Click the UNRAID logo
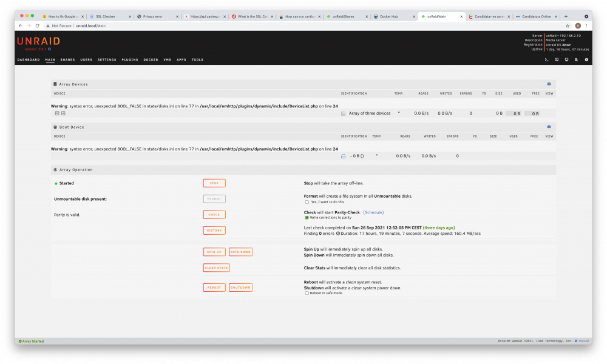Screen dimensions: 607x364 click(38, 41)
